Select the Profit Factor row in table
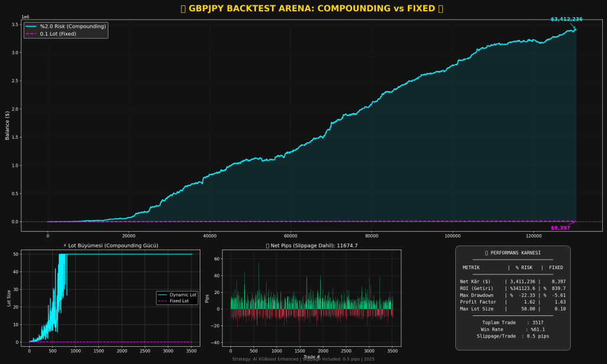This screenshot has width=607, height=364. (x=512, y=302)
